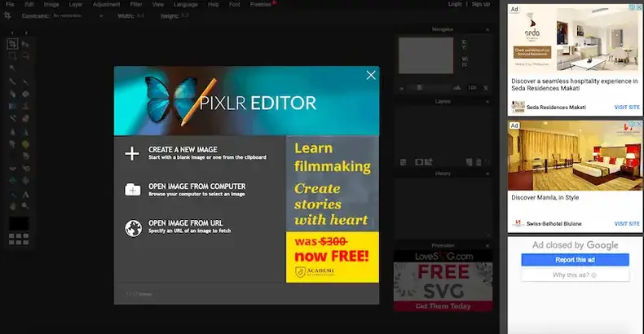Select the Brush tool
644x334 pixels.
25,81
